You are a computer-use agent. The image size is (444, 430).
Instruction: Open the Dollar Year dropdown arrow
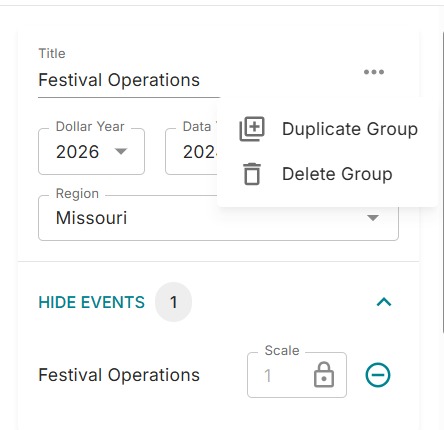(x=121, y=152)
